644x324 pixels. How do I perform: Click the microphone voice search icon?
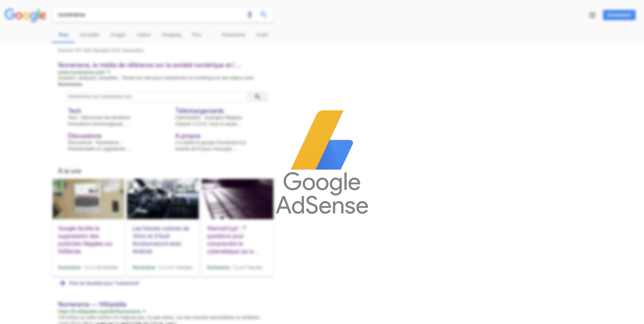point(250,15)
